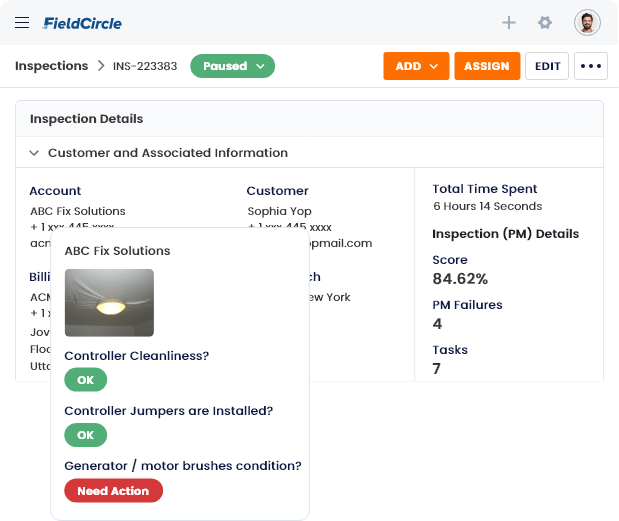Screen dimensions: 619x521
Task: Click the three-dots more options button
Action: click(591, 66)
